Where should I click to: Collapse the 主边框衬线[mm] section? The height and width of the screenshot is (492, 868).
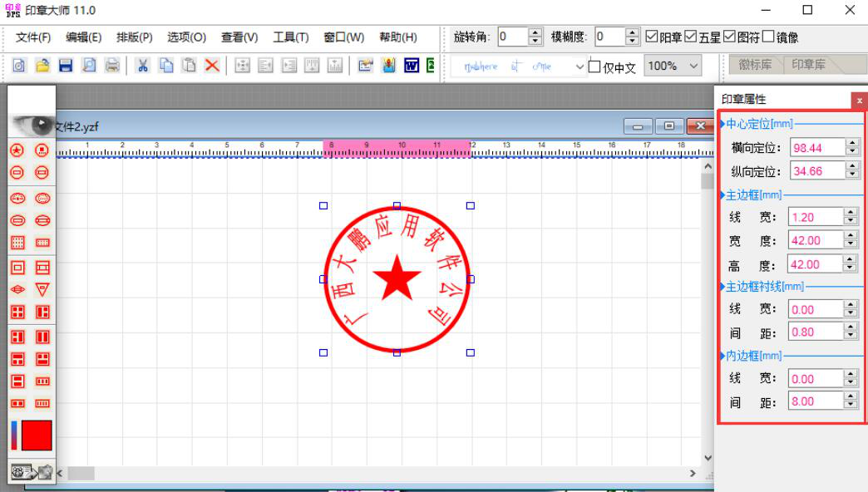pyautogui.click(x=723, y=287)
